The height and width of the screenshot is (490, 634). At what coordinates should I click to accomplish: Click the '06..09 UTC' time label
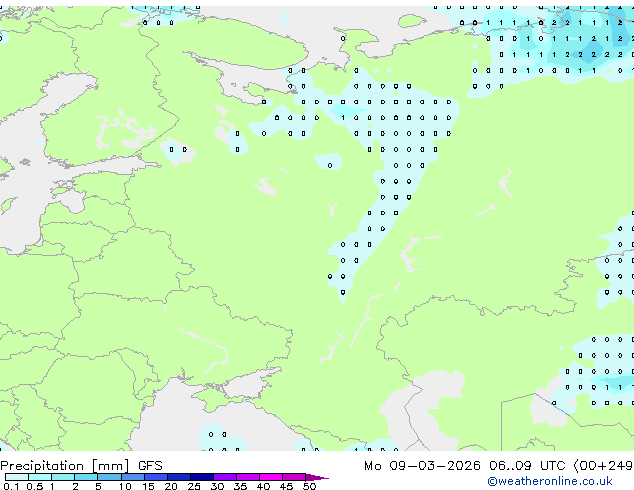(526, 466)
